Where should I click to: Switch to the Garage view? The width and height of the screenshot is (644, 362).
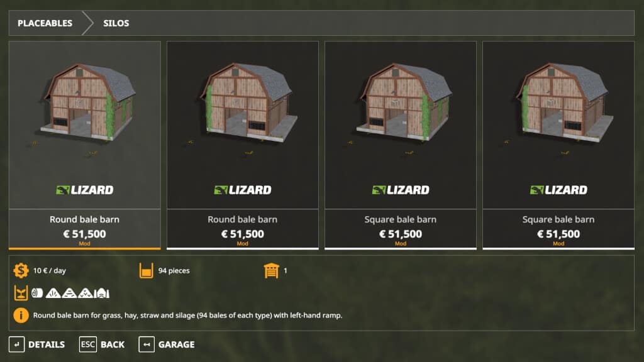click(177, 344)
